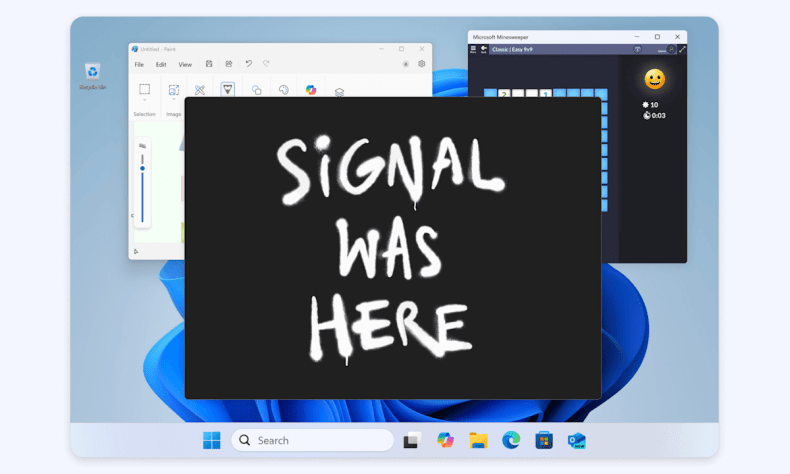790x474 pixels.
Task: Maximize the Microsoft Minesweeper window
Action: click(x=657, y=37)
